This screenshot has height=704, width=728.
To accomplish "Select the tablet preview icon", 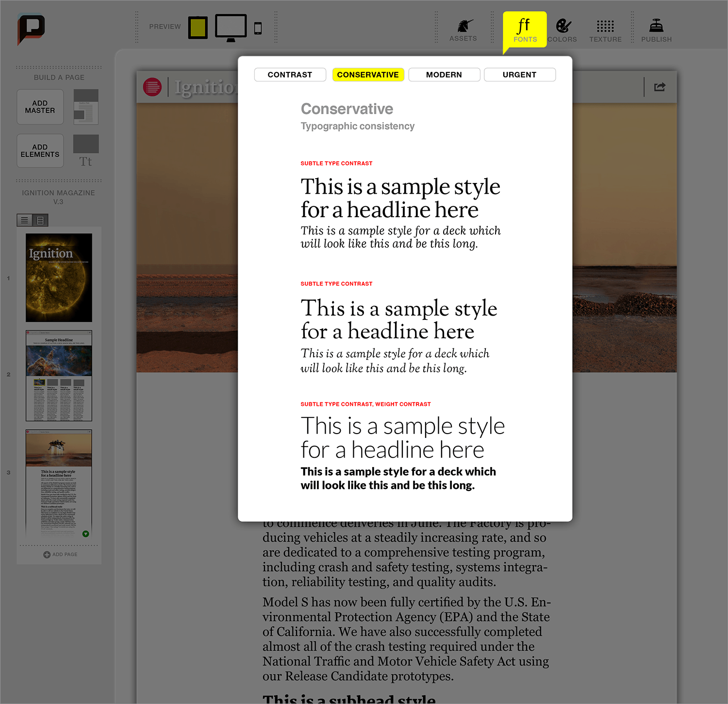I will click(198, 27).
